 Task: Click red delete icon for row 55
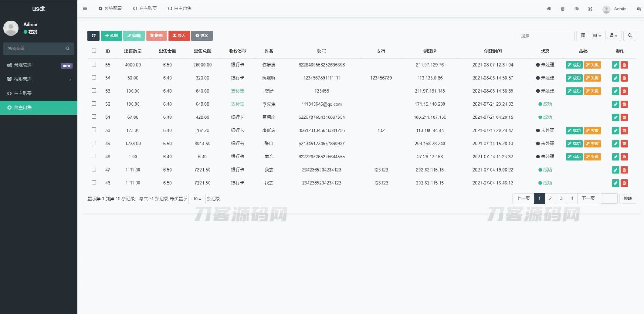tap(624, 65)
